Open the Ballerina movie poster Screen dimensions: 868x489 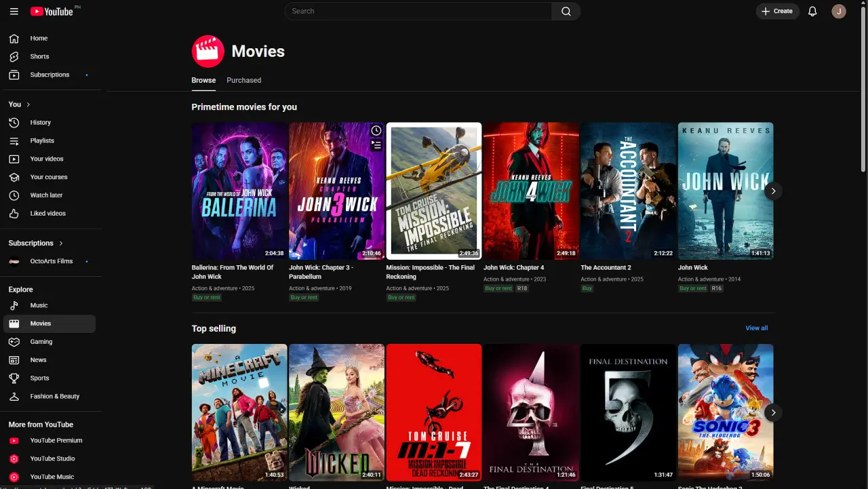(239, 191)
